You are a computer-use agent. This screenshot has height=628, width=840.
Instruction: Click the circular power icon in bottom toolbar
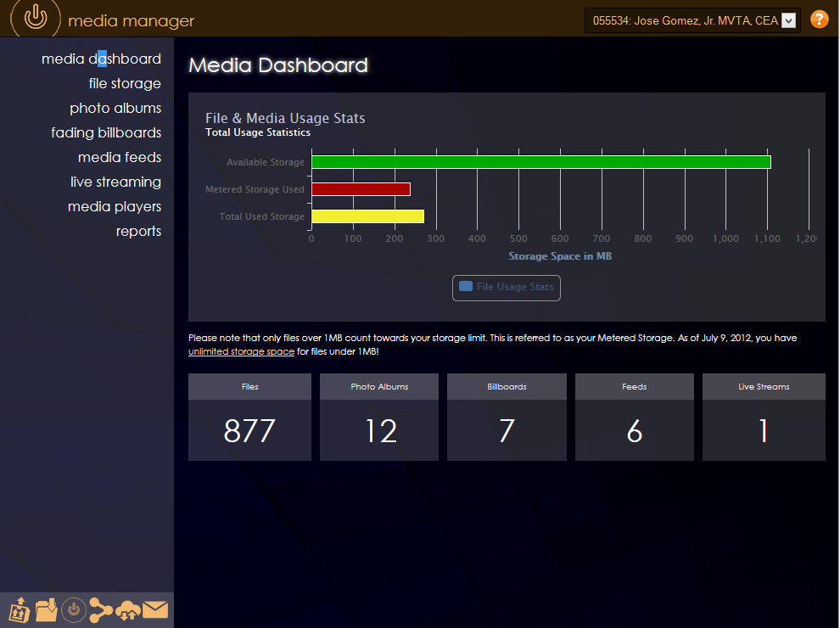coord(74,609)
